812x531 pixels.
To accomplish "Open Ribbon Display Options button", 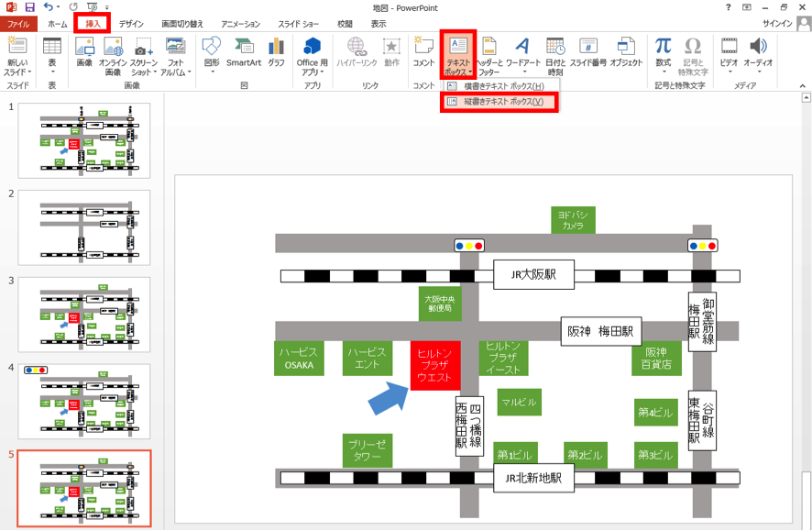I will coord(746,7).
